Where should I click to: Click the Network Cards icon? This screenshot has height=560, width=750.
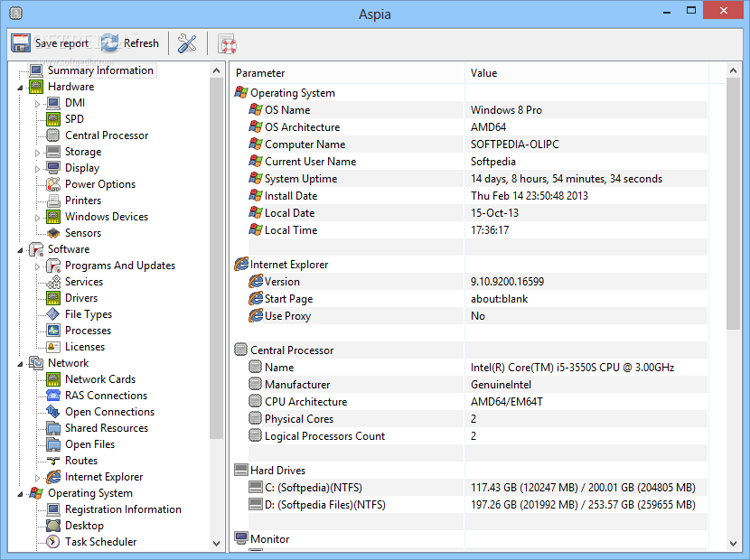[53, 379]
